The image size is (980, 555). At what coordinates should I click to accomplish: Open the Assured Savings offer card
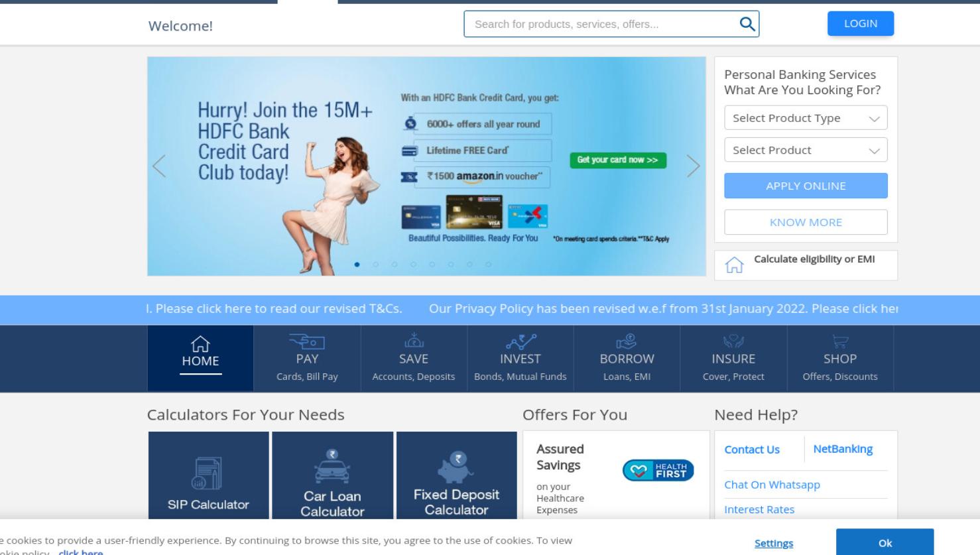pyautogui.click(x=616, y=475)
